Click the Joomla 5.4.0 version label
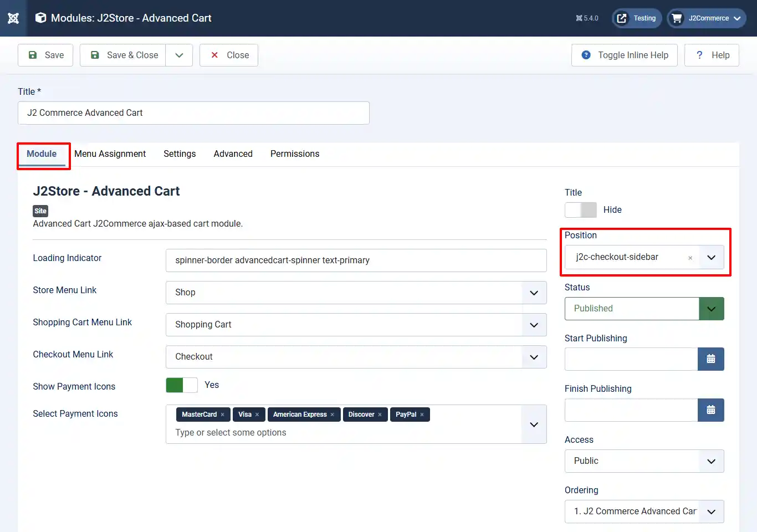The width and height of the screenshot is (757, 532). [587, 18]
